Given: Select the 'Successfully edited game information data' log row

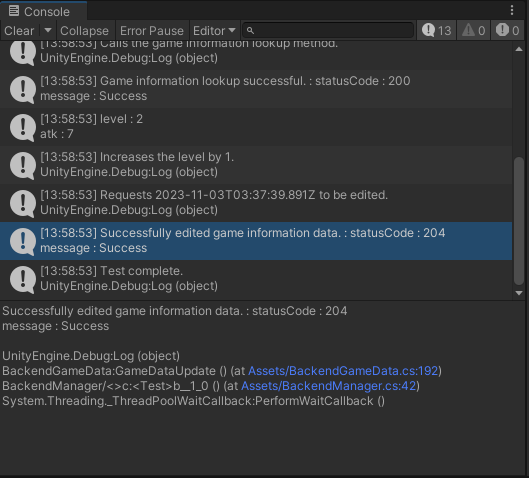Looking at the screenshot, I should [256, 241].
